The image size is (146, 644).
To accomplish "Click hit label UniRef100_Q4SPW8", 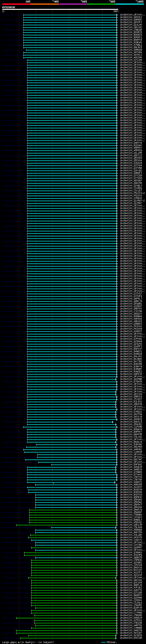I will tap(131, 379).
